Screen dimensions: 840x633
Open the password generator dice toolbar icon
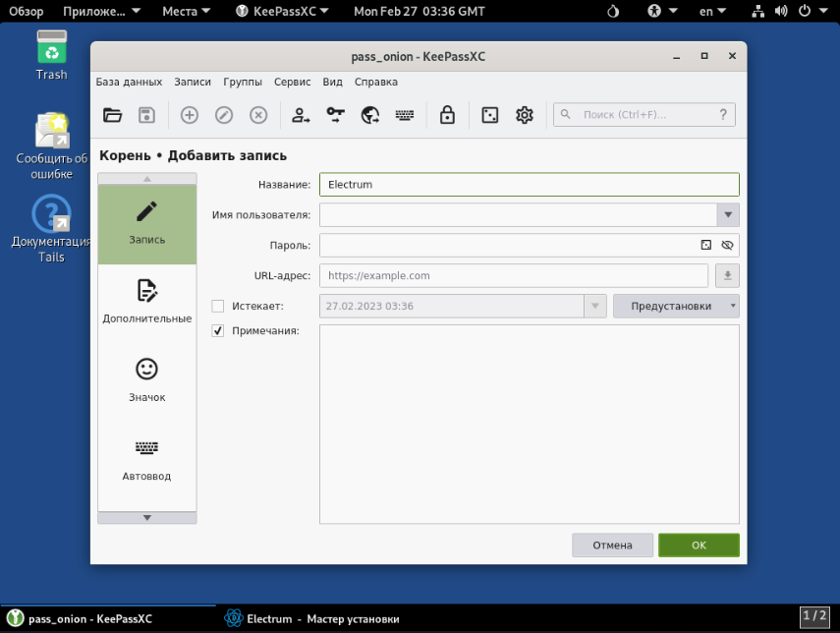click(489, 115)
